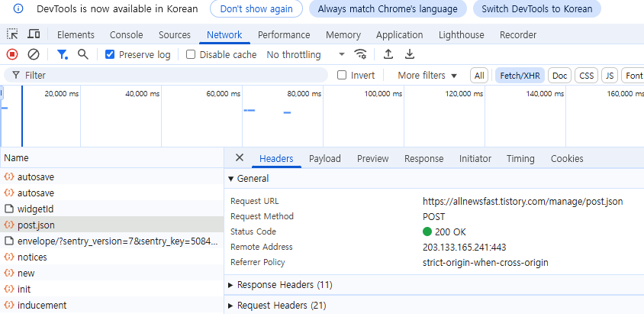
Task: Toggle the JS type filter
Action: [610, 76]
